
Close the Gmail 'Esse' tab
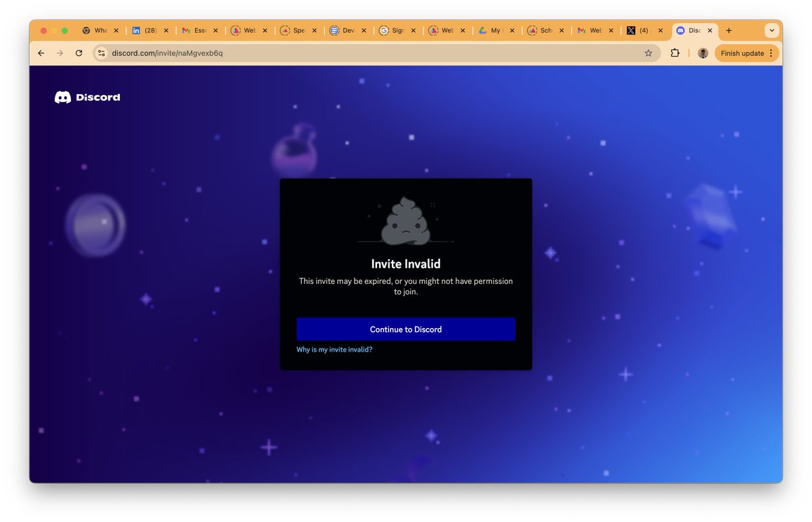point(215,30)
